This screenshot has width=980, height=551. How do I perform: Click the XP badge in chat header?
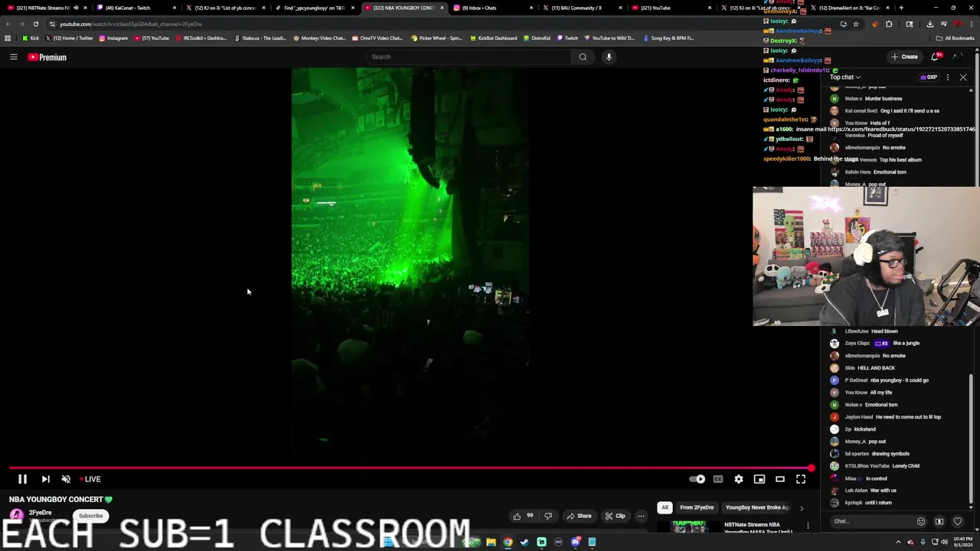929,77
